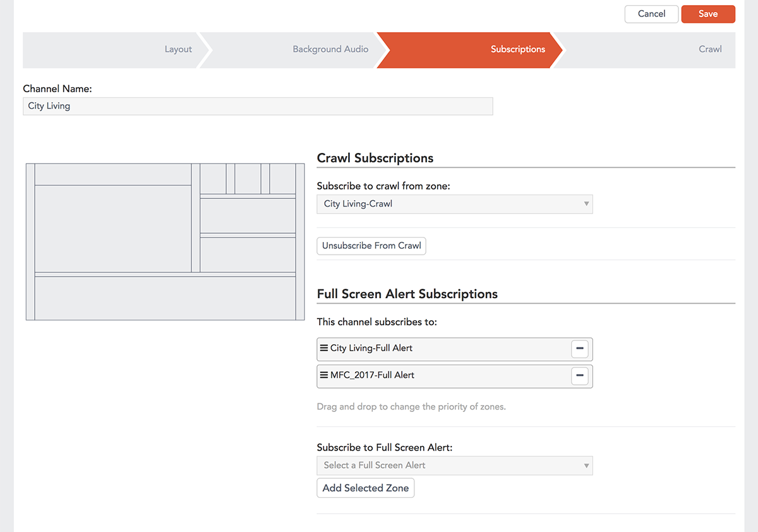Image resolution: width=758 pixels, height=532 pixels.
Task: Select the Subscriptions step
Action: pyautogui.click(x=517, y=49)
